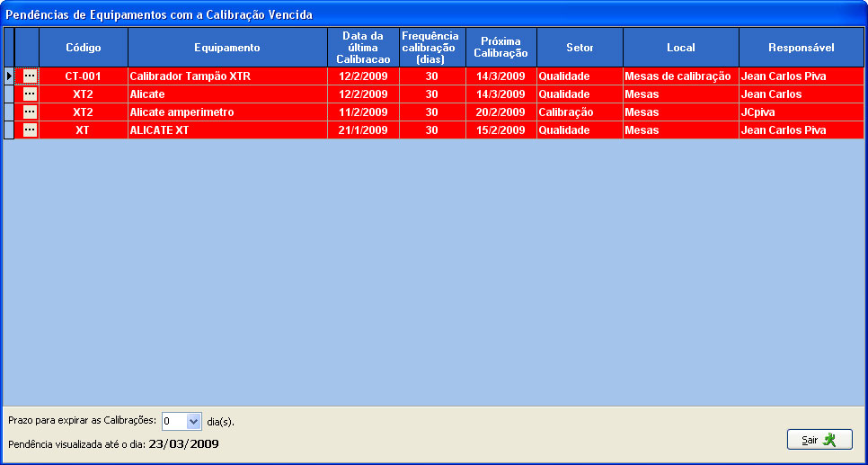
Task: Click Data da última Calibracao header
Action: [363, 48]
